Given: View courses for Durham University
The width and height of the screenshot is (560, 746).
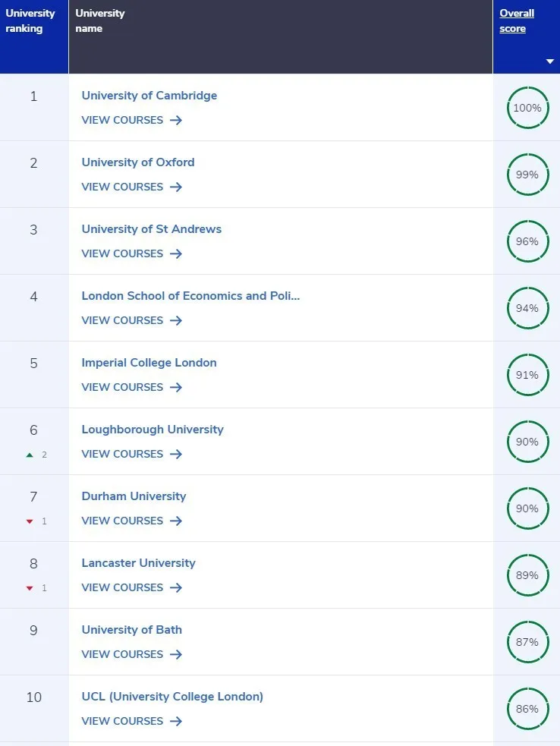Looking at the screenshot, I should 131,521.
